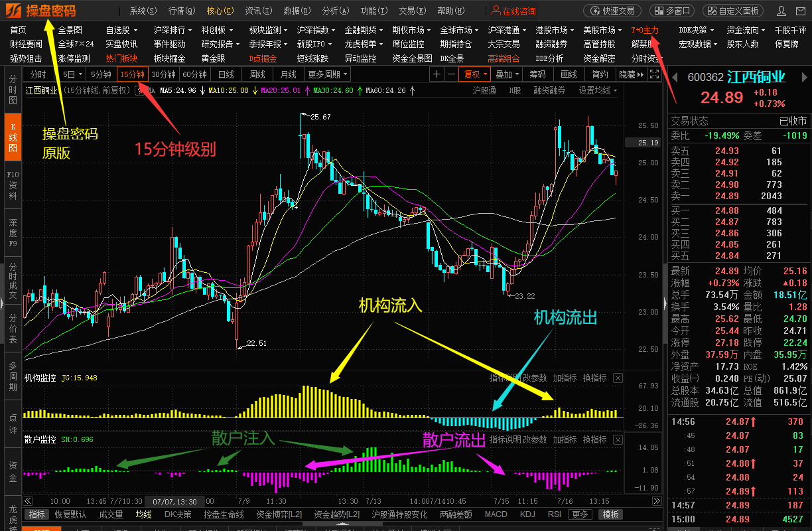Open the 叠加 overlay dropdown

(507, 74)
